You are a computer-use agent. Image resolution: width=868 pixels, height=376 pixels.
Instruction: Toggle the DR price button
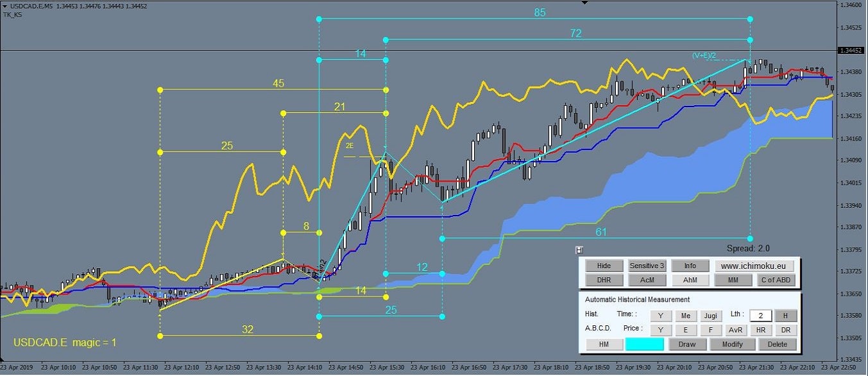click(785, 330)
